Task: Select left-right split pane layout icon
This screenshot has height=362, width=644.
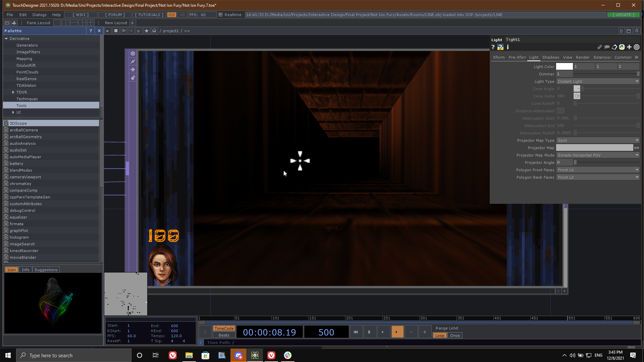Action: tap(66, 23)
